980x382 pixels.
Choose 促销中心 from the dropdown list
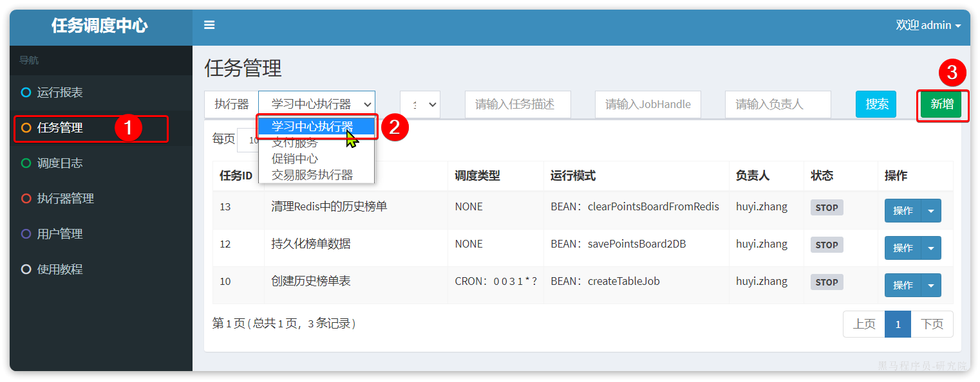tap(316, 158)
